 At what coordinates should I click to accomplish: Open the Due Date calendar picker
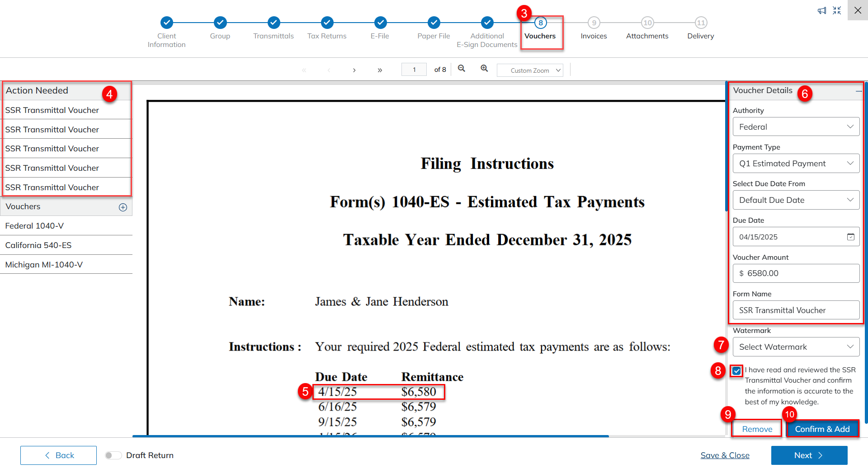tap(850, 237)
